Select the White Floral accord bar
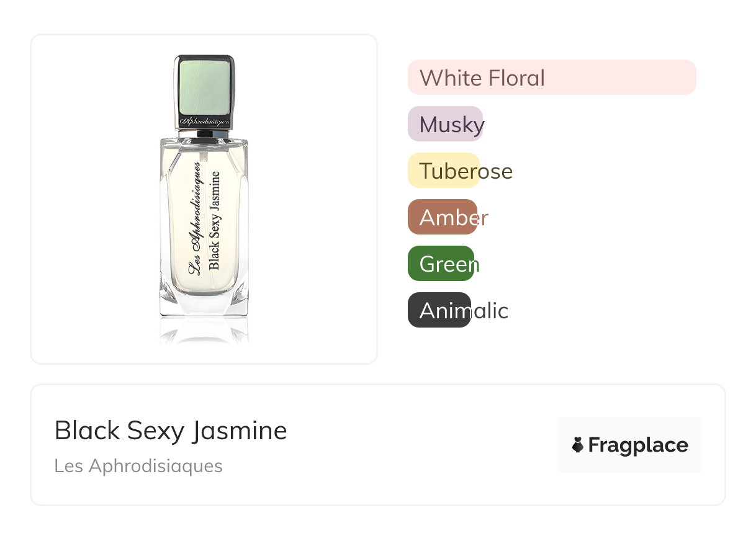This screenshot has width=756, height=536. (551, 78)
